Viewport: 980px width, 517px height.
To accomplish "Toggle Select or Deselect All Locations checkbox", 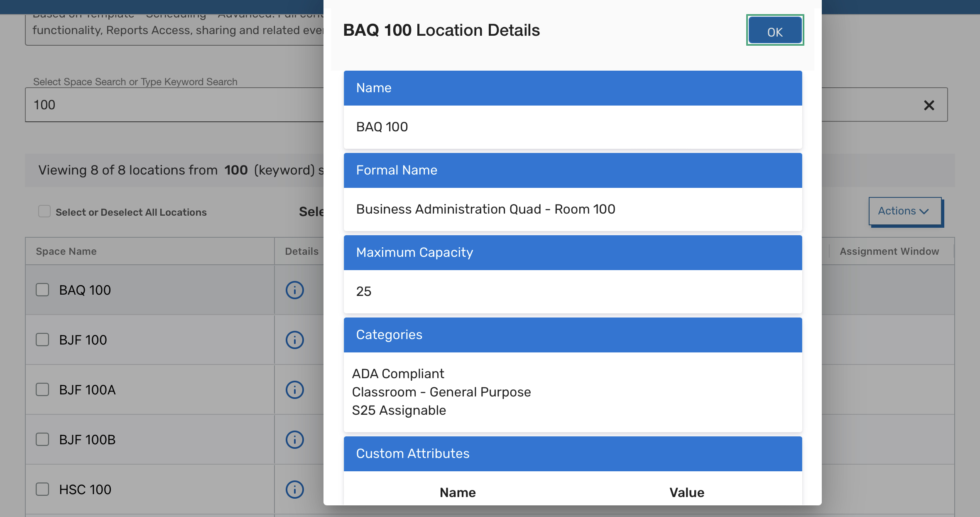I will point(44,211).
